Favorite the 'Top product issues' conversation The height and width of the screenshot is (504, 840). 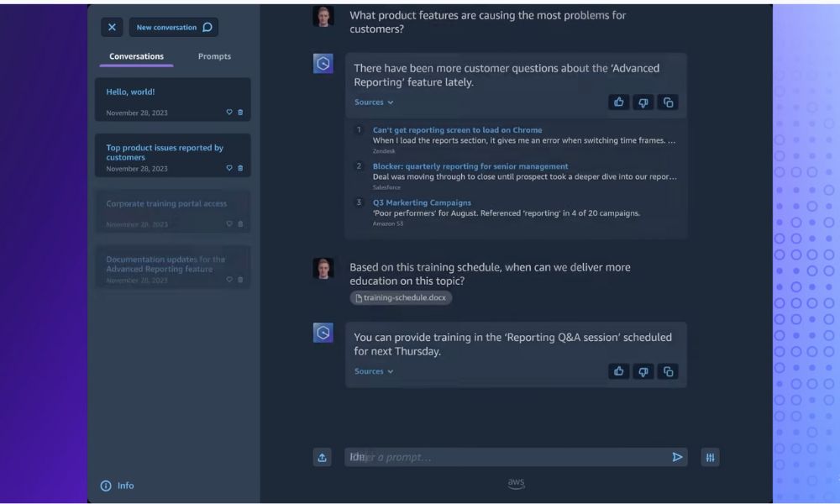pos(228,168)
